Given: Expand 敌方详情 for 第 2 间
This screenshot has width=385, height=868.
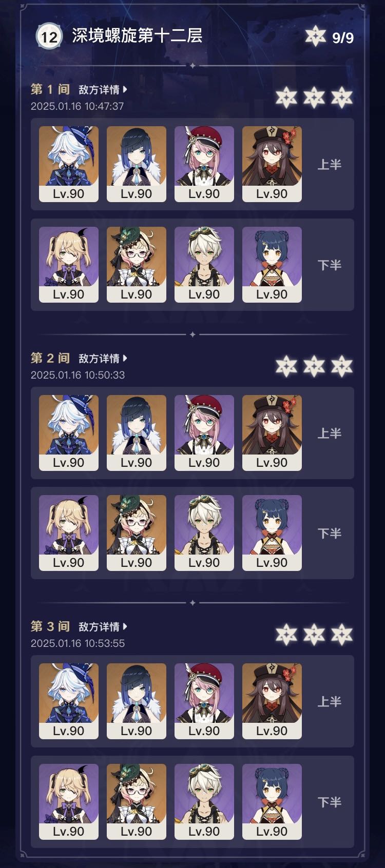Looking at the screenshot, I should pos(103,359).
